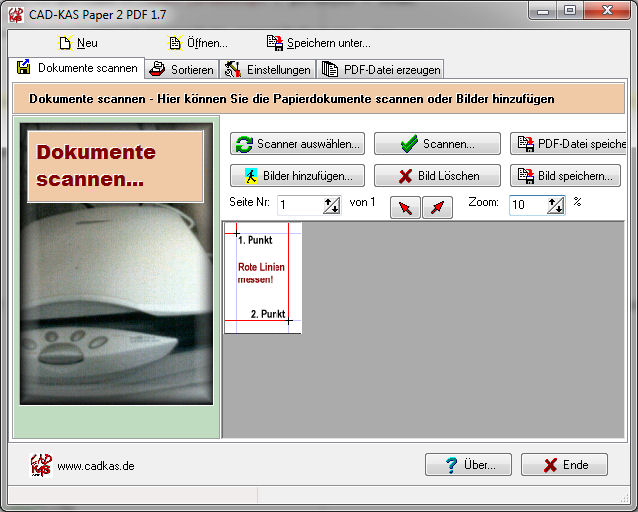Screen dimensions: 638x512
Task: Add images via Bilder hinzufügen...
Action: (296, 176)
